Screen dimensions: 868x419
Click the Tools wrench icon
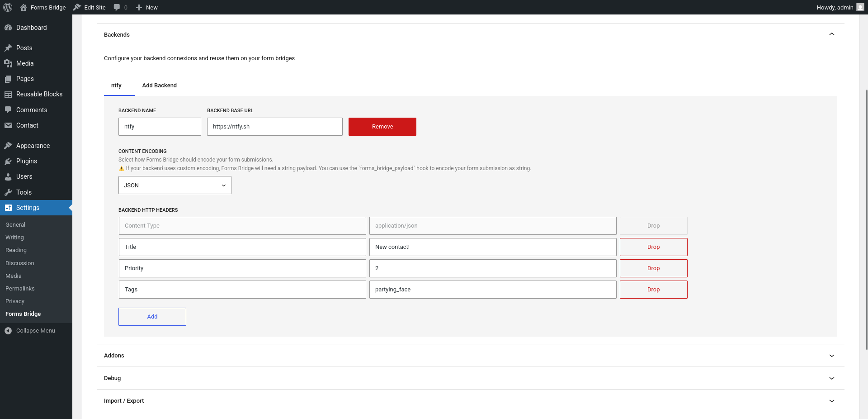click(x=8, y=192)
